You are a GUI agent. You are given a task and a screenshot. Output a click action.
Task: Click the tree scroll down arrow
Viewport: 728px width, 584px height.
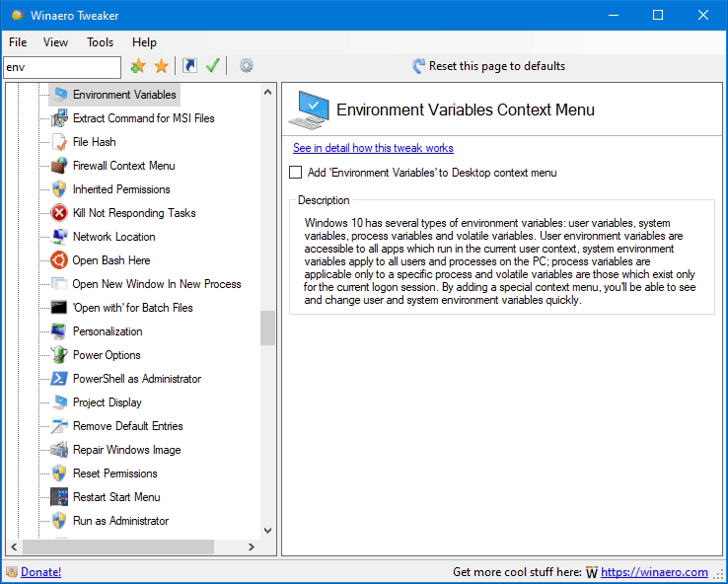268,530
